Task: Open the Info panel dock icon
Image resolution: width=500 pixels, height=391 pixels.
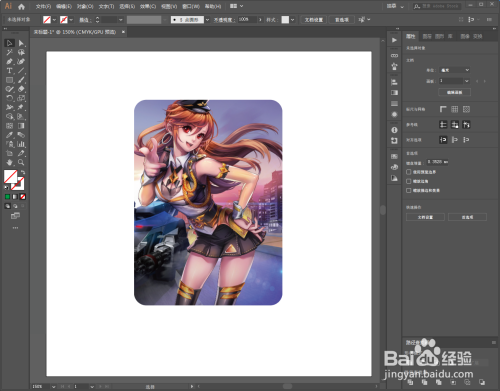Action: 394,130
